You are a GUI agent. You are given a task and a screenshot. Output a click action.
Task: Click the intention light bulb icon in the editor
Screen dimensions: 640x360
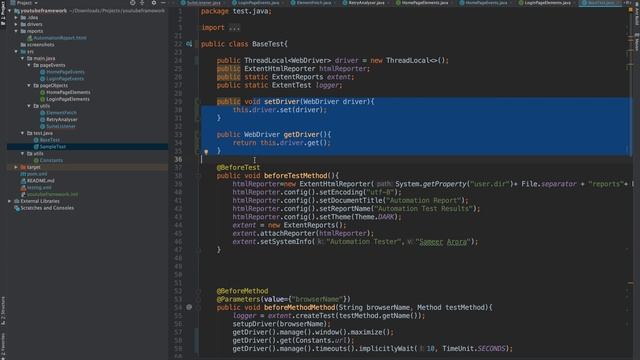click(206, 152)
